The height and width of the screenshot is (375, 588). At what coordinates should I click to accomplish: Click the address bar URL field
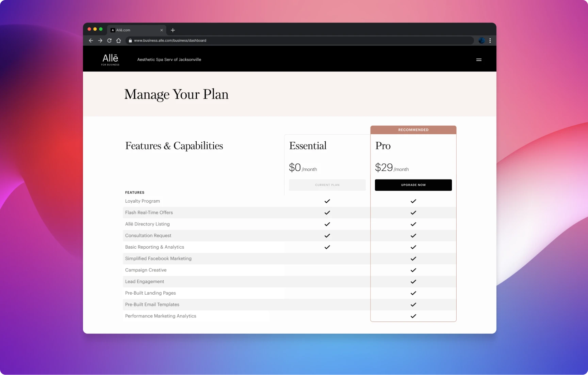point(299,41)
